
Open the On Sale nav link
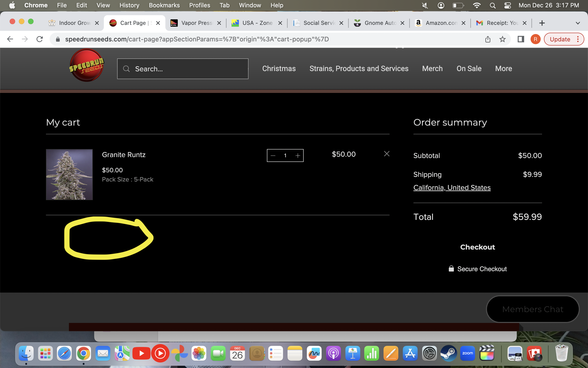click(x=469, y=69)
